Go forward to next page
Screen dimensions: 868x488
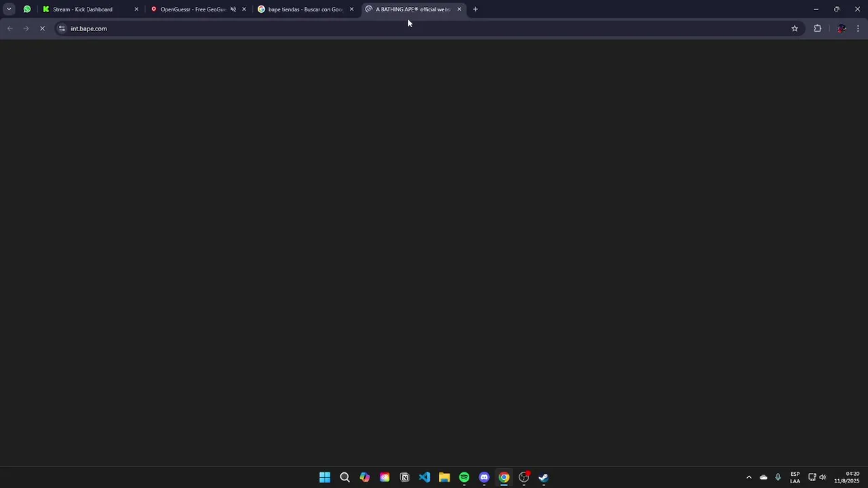click(x=26, y=28)
